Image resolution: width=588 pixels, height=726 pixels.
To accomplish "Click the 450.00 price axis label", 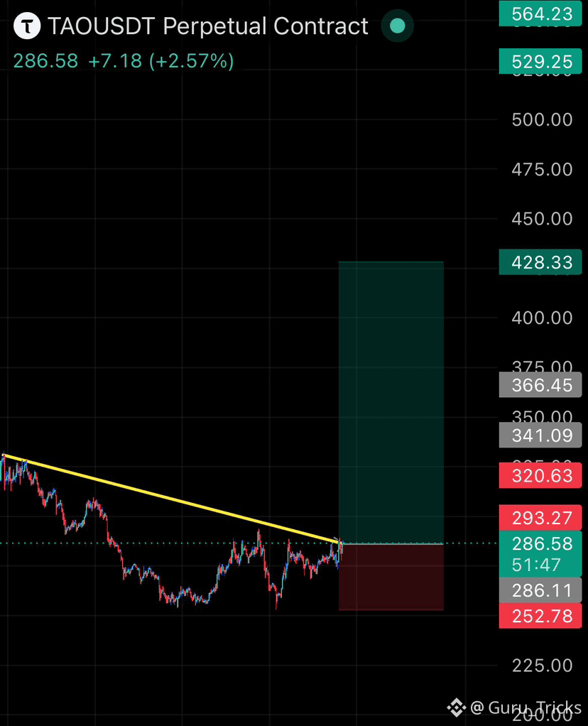I will 542,219.
